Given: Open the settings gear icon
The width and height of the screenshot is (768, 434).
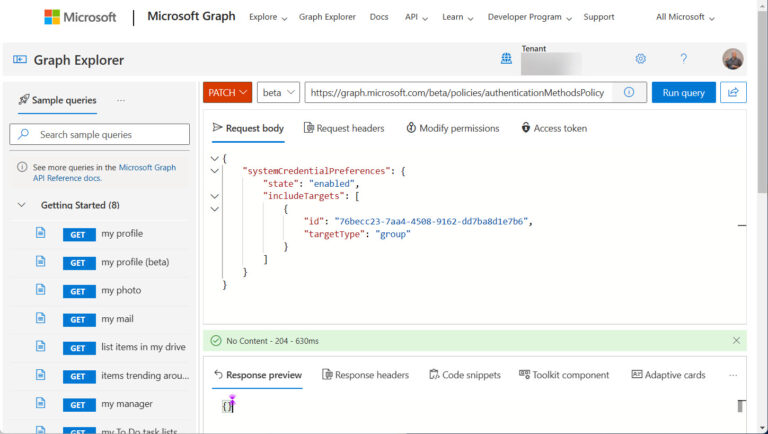Looking at the screenshot, I should (641, 59).
